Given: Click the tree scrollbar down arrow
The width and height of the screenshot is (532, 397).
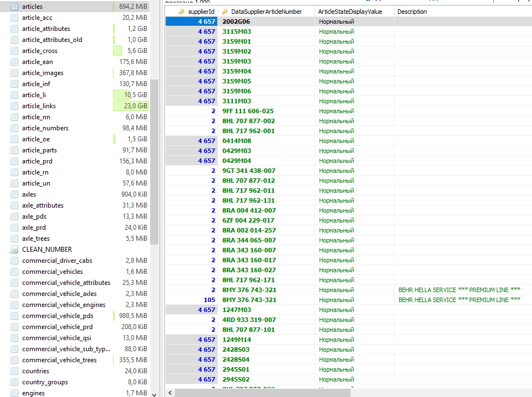Looking at the screenshot, I should tap(155, 394).
